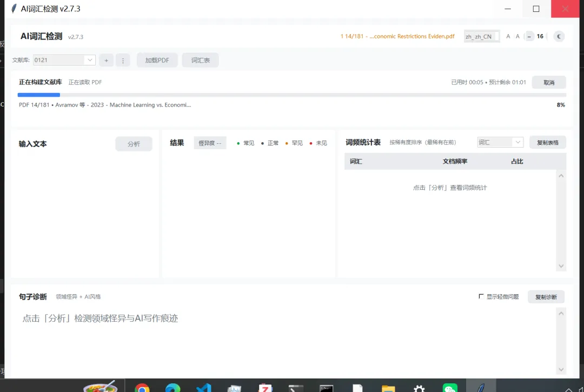Show hidden tray icons chevron
Viewport: 584px width, 392px height.
(x=569, y=389)
